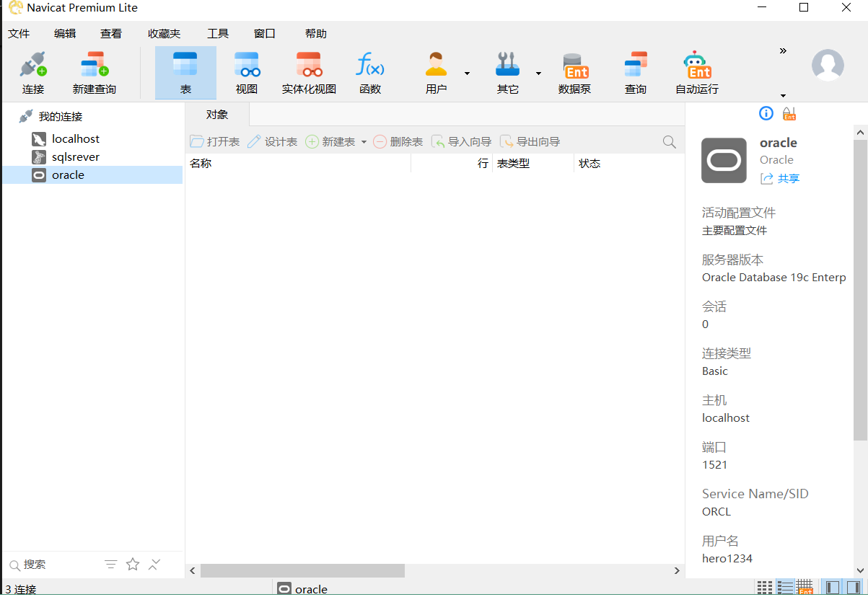Click the filter lines icon beside sidebar search
Viewport: 868px width, 597px height.
click(110, 565)
